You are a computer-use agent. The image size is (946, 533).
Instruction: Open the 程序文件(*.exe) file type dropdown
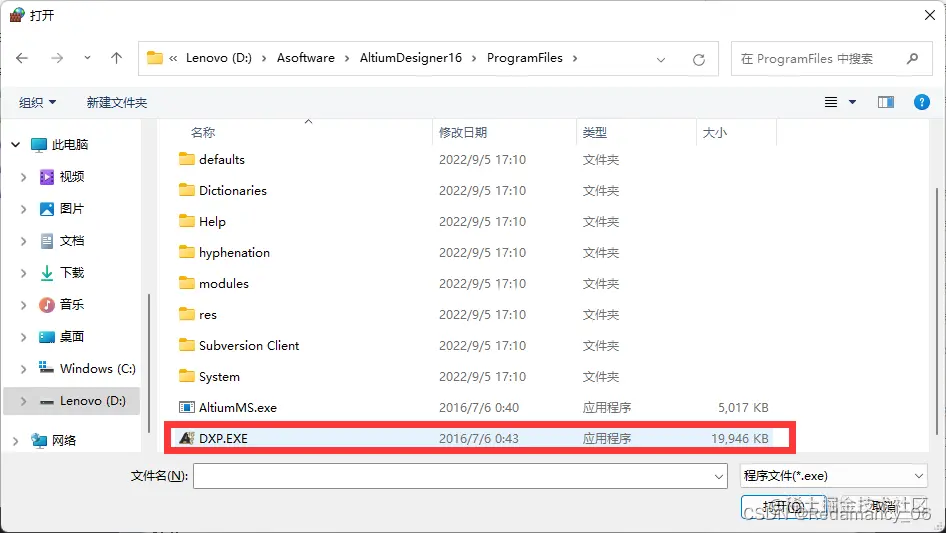click(834, 476)
